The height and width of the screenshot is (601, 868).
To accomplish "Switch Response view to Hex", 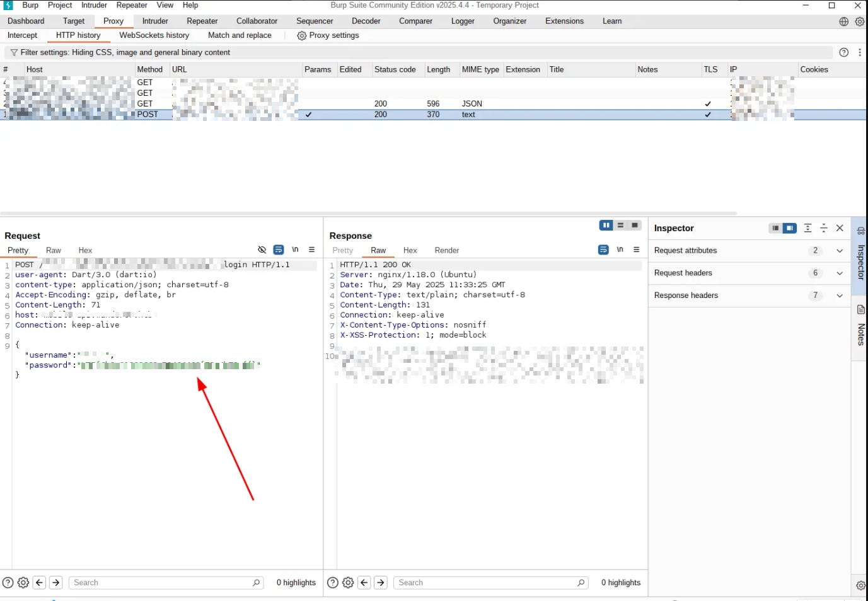I will coord(410,251).
